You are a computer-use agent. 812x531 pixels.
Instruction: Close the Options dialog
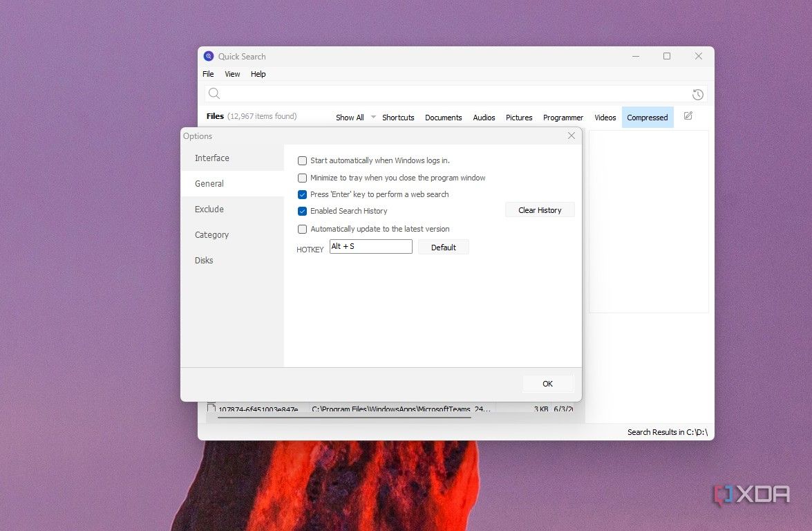point(572,136)
